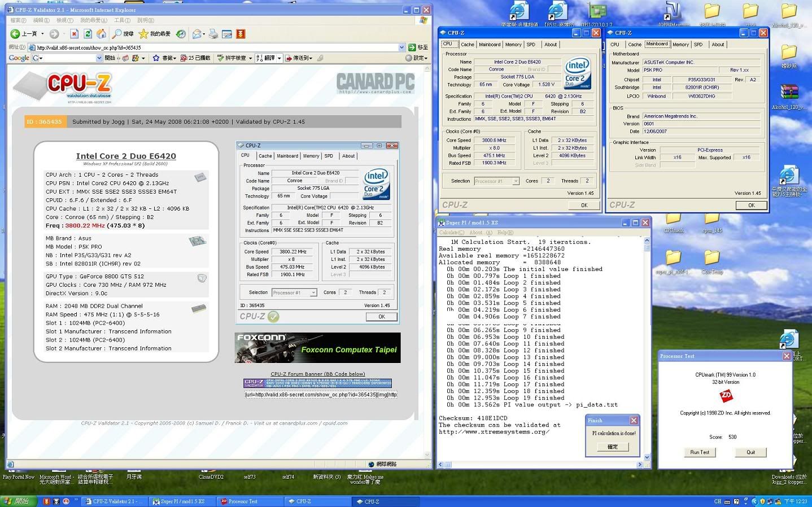Expand the Google search box dropdown
This screenshot has height=507, width=812.
(99, 58)
